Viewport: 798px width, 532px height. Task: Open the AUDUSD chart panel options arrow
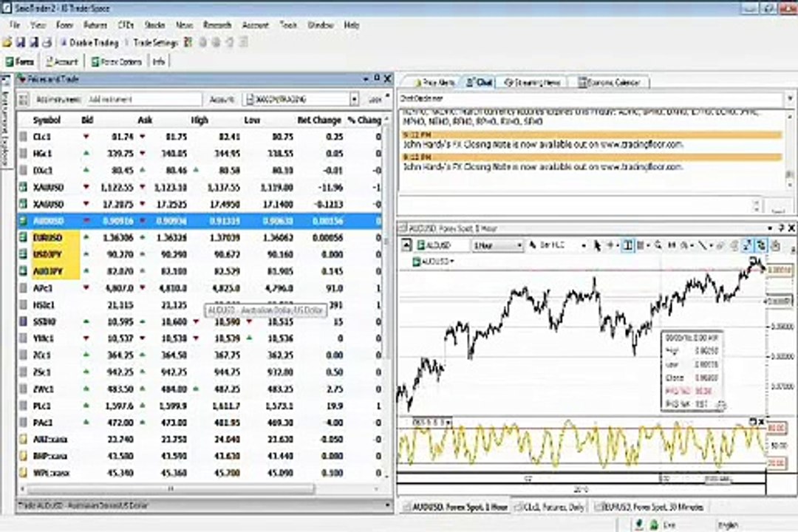(x=769, y=228)
